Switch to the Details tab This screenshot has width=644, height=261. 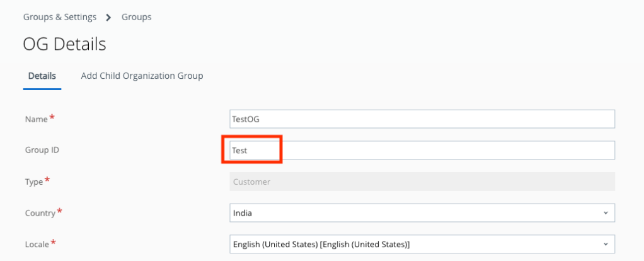coord(42,76)
